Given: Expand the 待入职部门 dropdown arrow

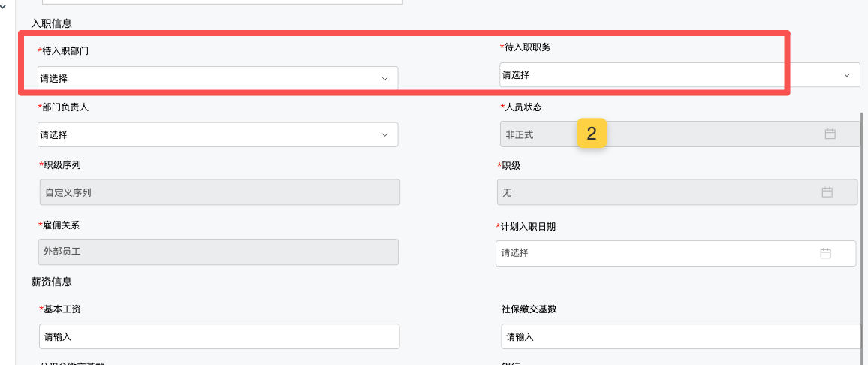Looking at the screenshot, I should pyautogui.click(x=384, y=78).
